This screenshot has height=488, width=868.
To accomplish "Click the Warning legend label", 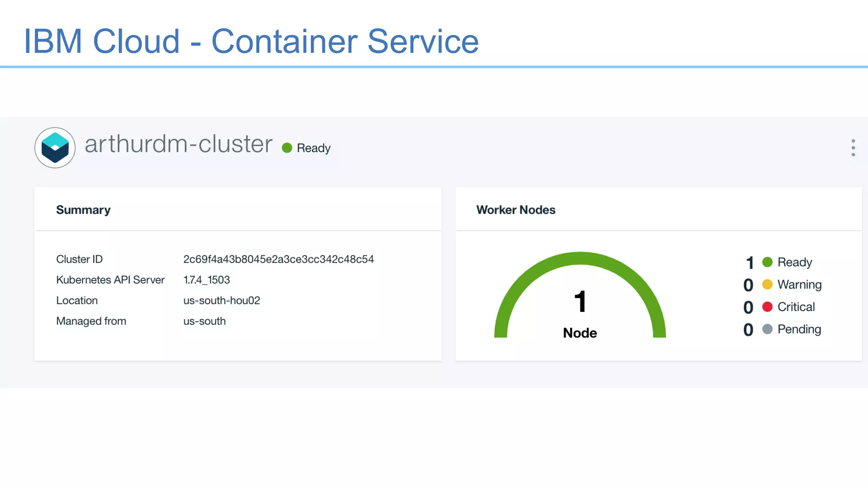I will tap(799, 285).
